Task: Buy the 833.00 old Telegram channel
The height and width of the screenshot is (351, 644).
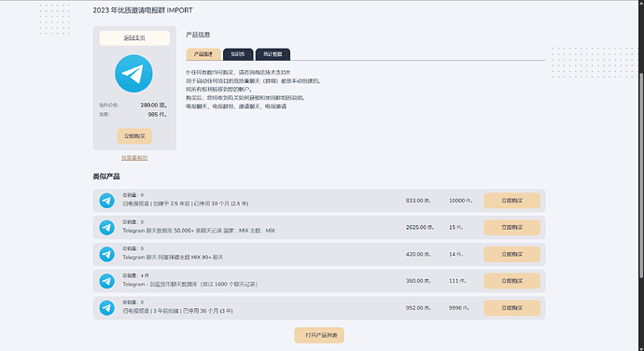Action: click(x=511, y=201)
